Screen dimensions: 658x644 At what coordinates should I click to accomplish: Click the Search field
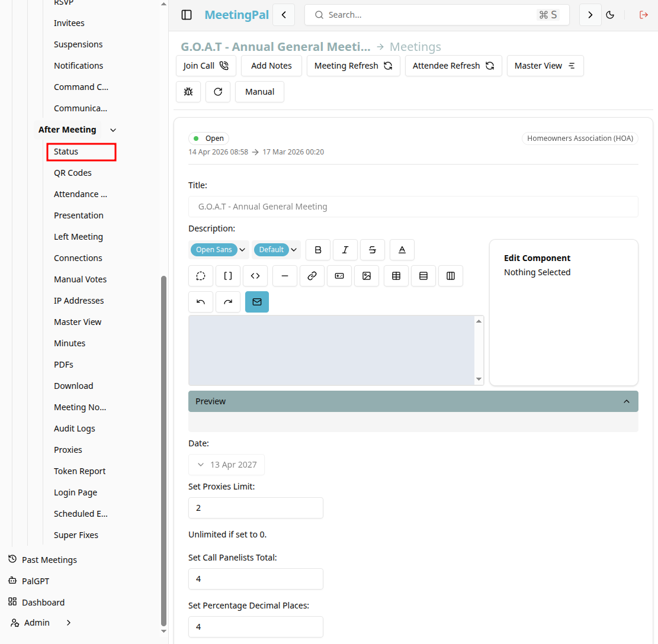437,15
